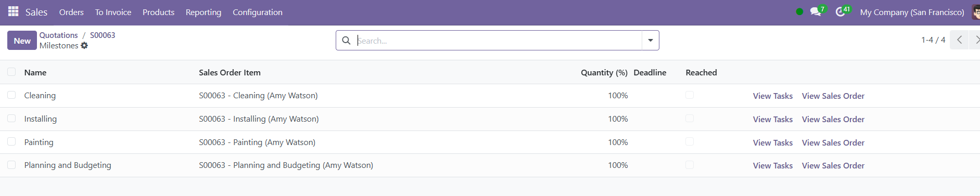Screen dimensions: 980x196
Task: Open the Configuration menu
Action: tap(258, 12)
